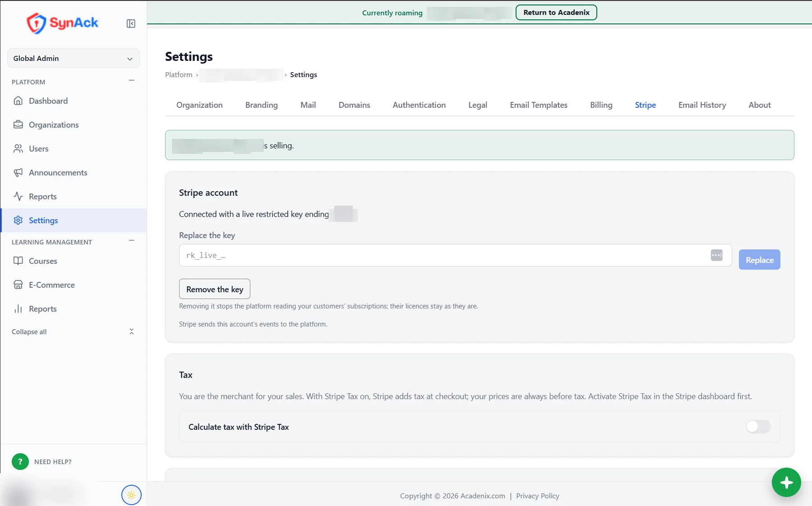Click the Announcements megaphone icon
The height and width of the screenshot is (506, 812).
point(18,172)
